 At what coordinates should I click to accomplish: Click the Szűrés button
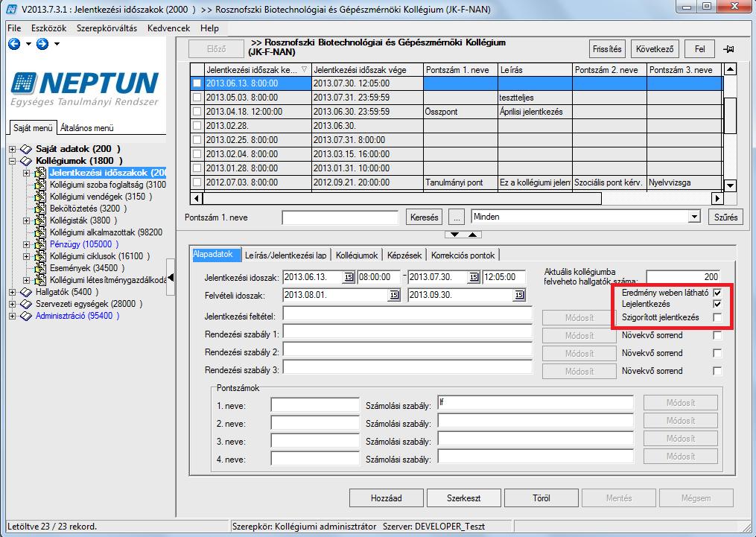pos(725,217)
